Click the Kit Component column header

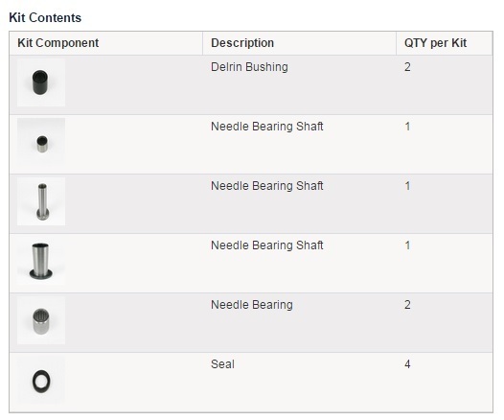pos(57,43)
